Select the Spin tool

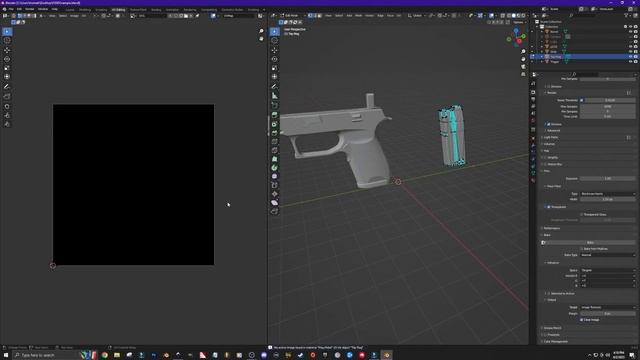coord(275,168)
